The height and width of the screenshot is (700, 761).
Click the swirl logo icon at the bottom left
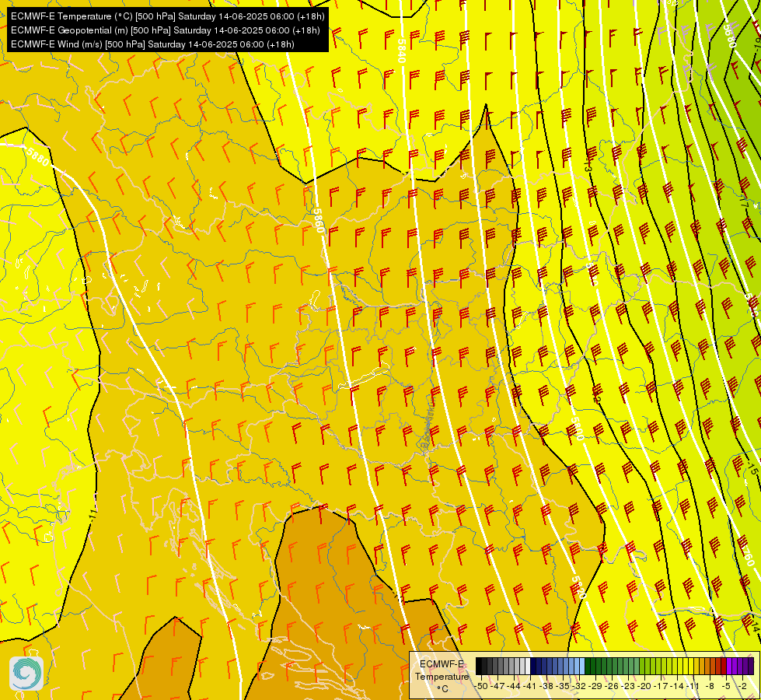[26, 674]
